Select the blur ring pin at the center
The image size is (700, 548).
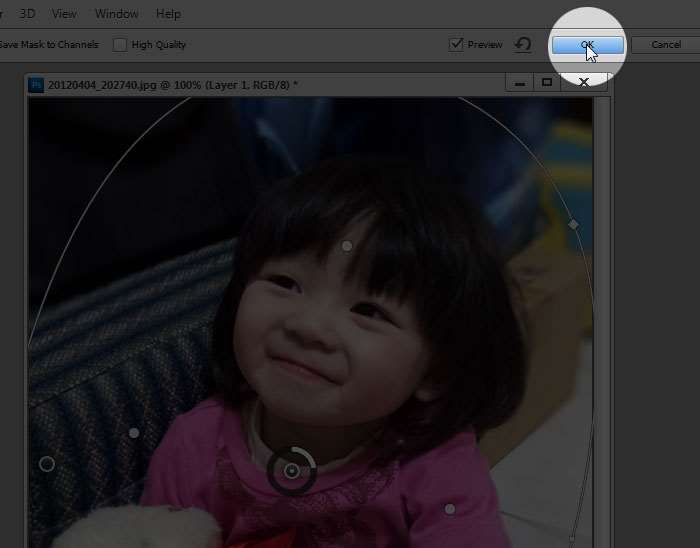tap(292, 471)
